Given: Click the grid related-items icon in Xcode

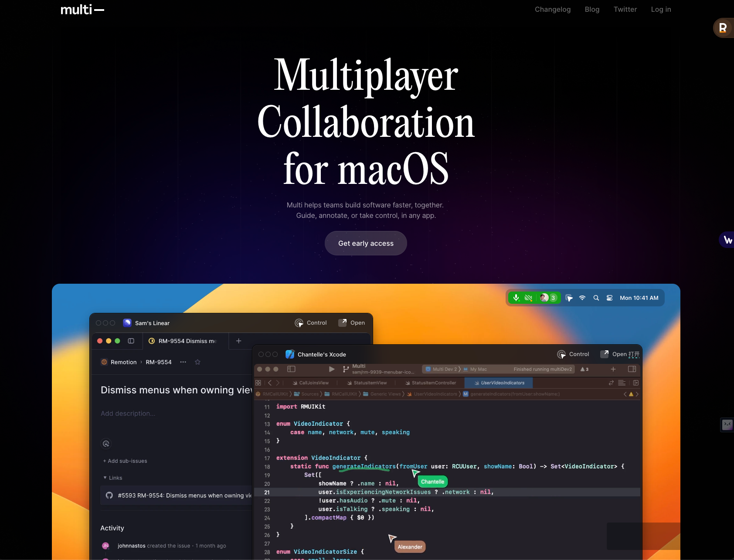Looking at the screenshot, I should coord(258,383).
